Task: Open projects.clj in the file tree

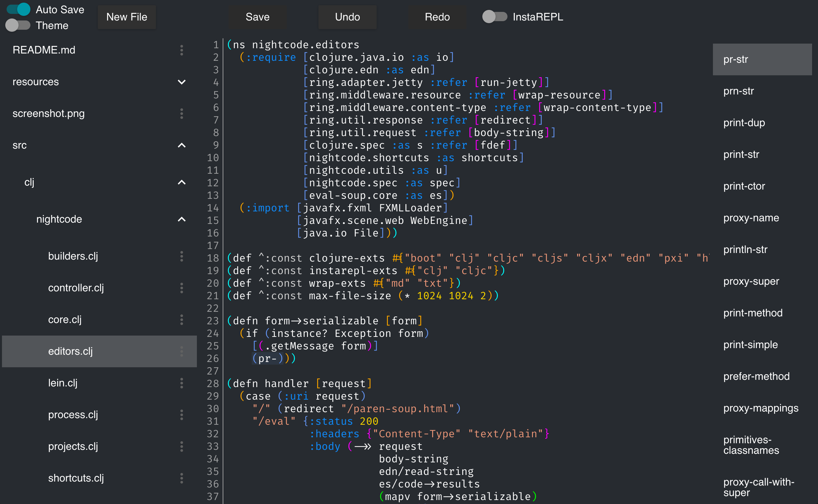Action: pyautogui.click(x=73, y=446)
